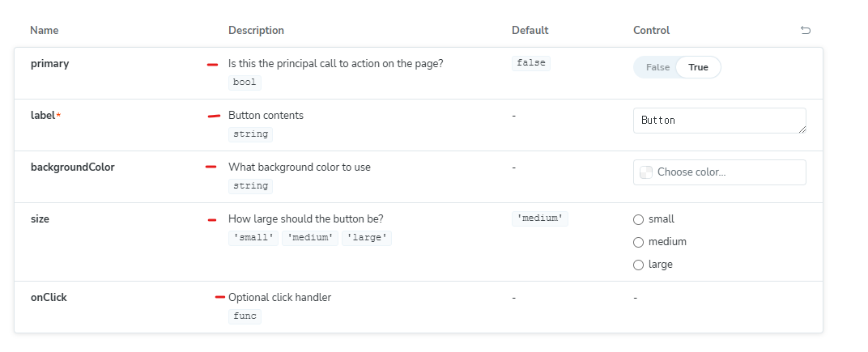Set primary toggle to True
This screenshot has height=352, width=868.
(x=698, y=67)
